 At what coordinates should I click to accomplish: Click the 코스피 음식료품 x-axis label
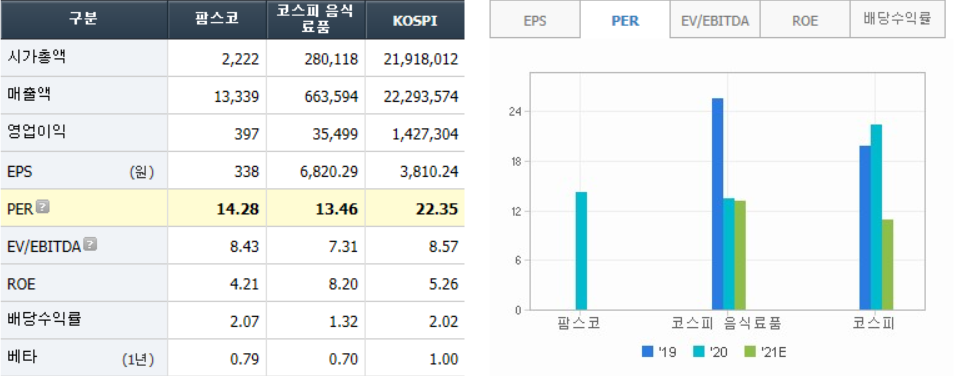(x=726, y=323)
